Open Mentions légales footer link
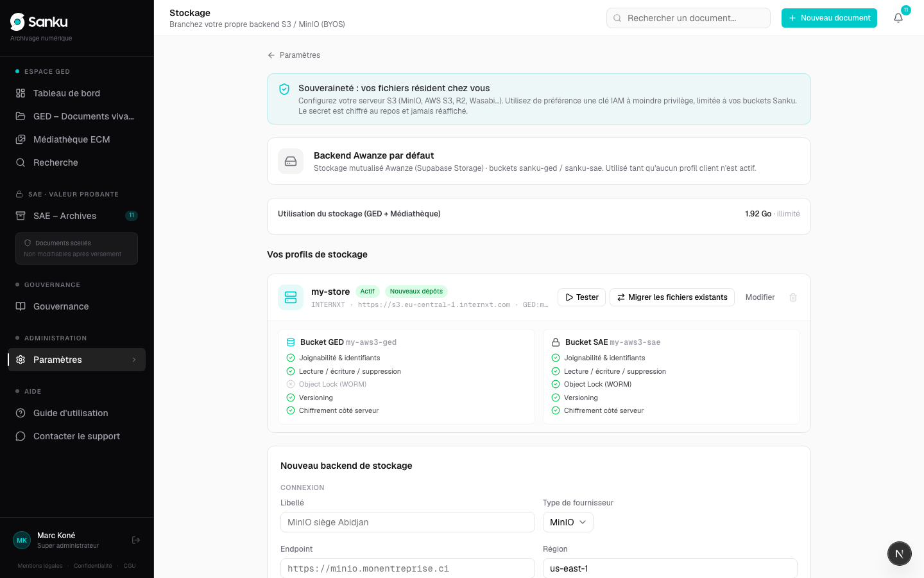This screenshot has height=578, width=924. click(x=40, y=566)
